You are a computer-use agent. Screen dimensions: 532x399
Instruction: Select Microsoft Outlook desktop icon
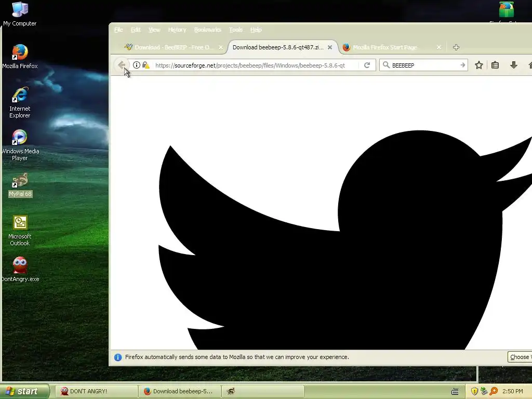click(20, 231)
